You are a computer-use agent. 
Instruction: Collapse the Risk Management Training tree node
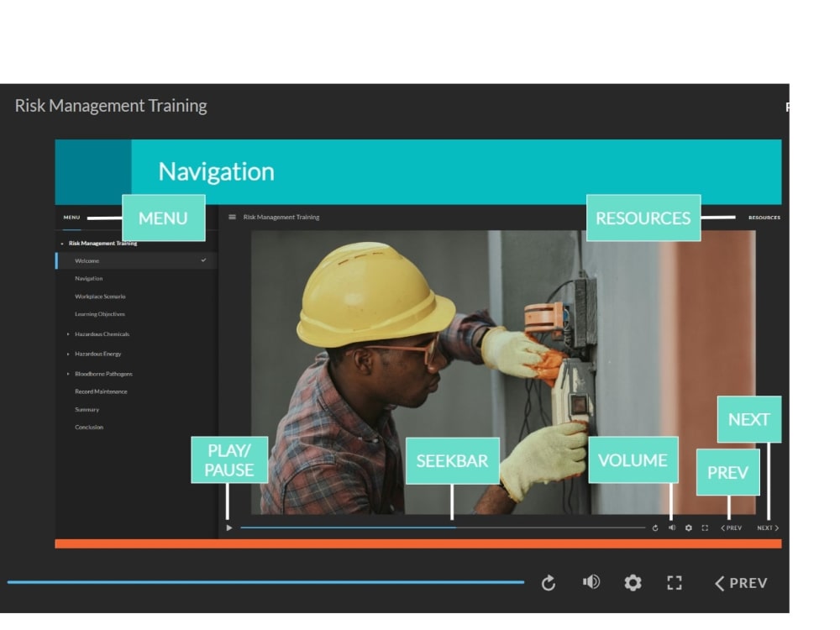(62, 244)
